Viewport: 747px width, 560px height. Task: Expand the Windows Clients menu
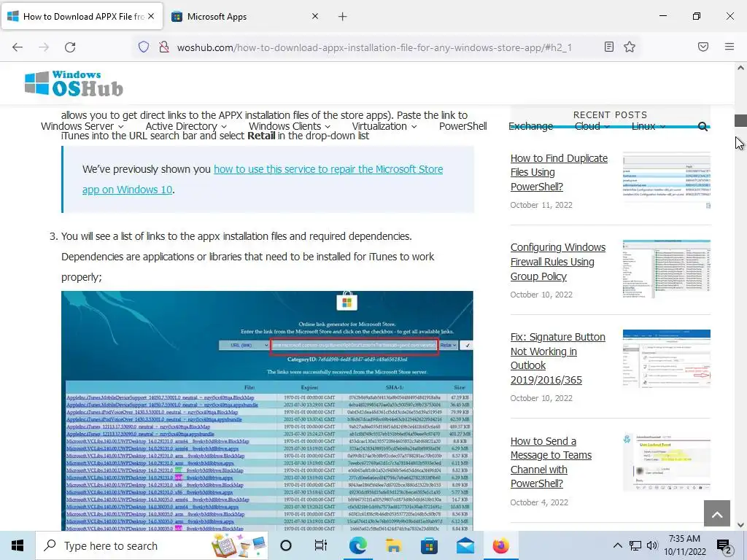coord(289,126)
